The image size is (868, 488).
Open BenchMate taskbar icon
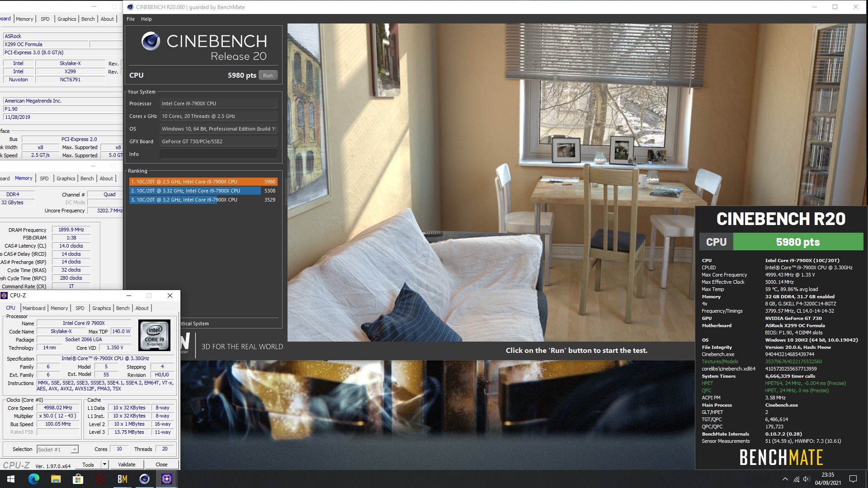122,479
